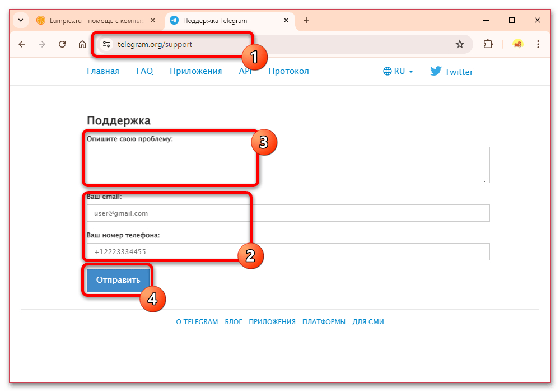Screen dimensions: 560x392
Task: Open the ДЛЯ СМИ footer link
Action: (x=368, y=321)
